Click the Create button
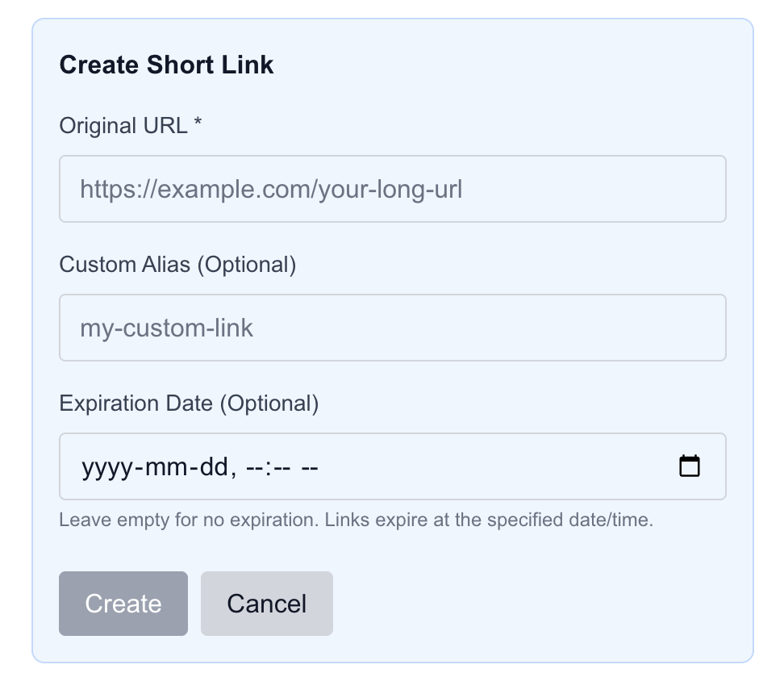The width and height of the screenshot is (784, 673). [x=123, y=603]
